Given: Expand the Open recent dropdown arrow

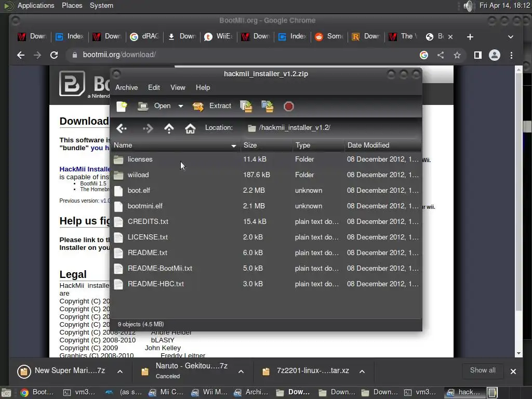Looking at the screenshot, I should pos(181,106).
